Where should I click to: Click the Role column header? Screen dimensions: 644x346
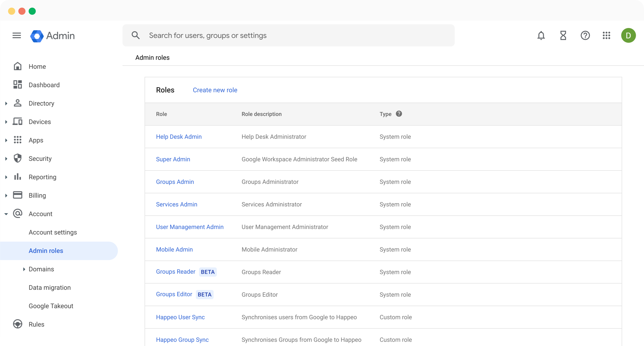click(x=161, y=114)
